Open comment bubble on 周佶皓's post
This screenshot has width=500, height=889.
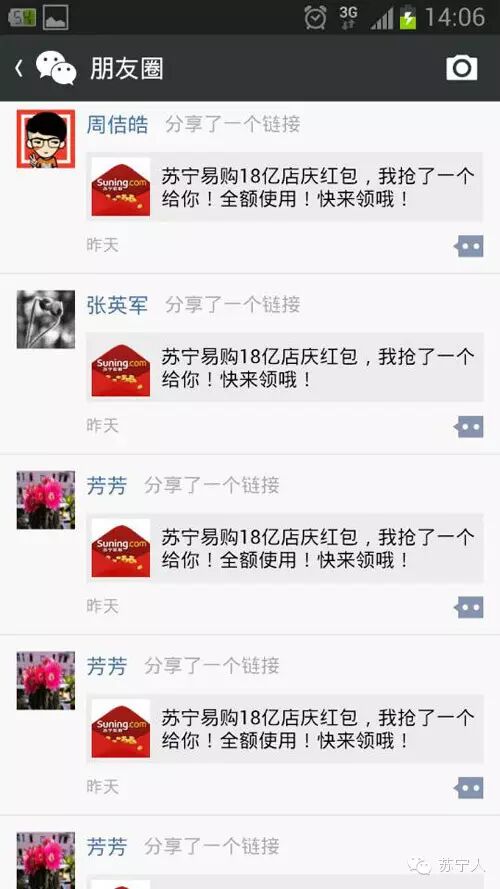(x=469, y=247)
